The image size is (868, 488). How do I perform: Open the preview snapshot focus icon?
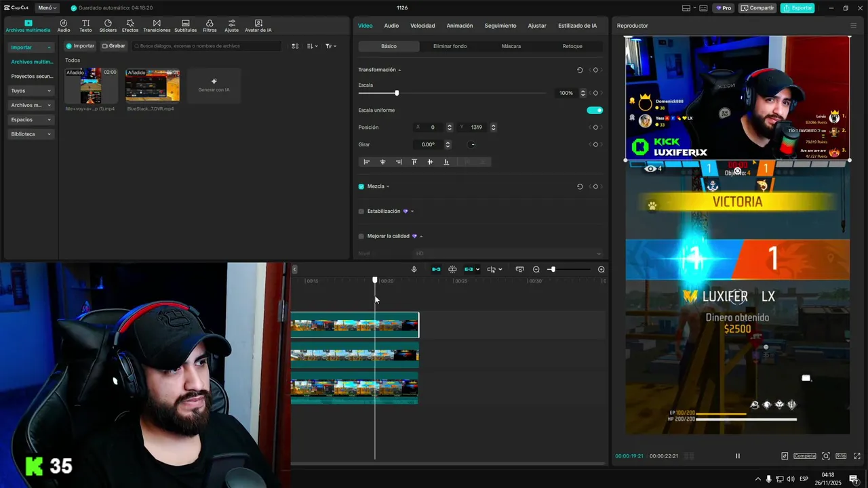[x=826, y=456]
